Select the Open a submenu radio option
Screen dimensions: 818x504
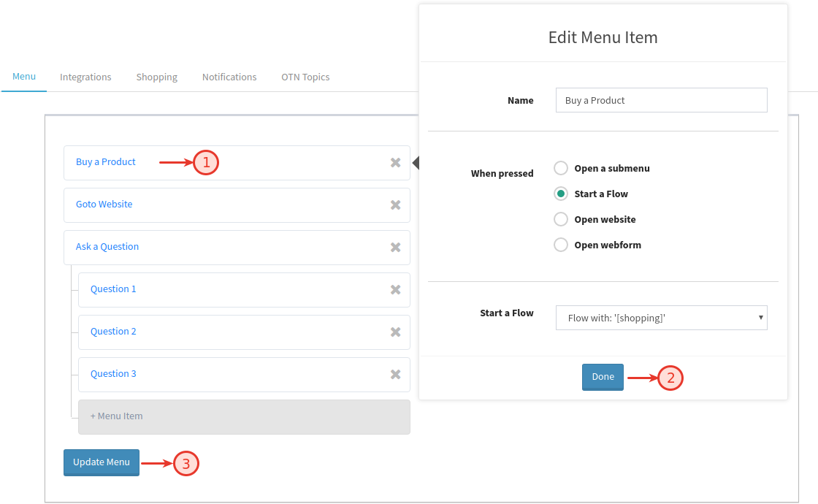pyautogui.click(x=561, y=168)
